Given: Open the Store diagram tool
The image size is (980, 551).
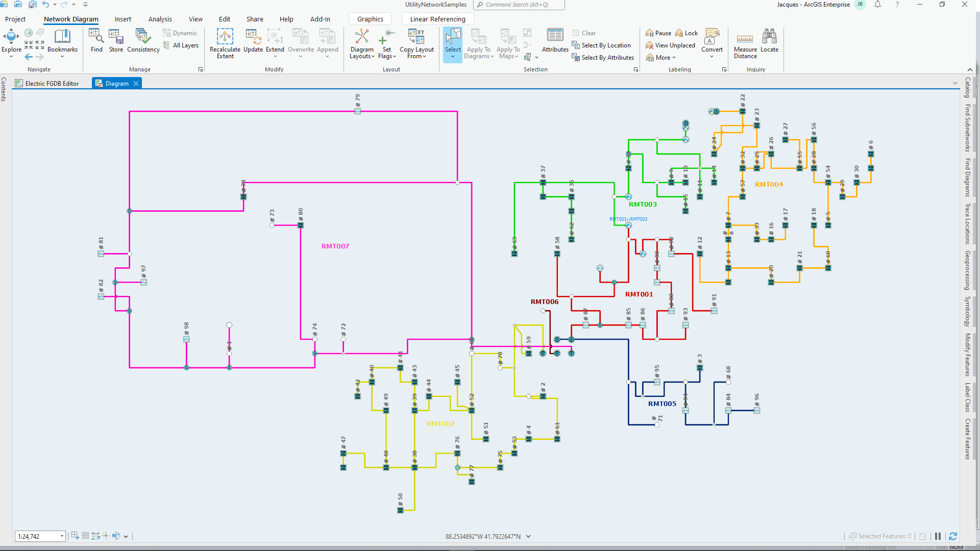Looking at the screenshot, I should tap(116, 41).
